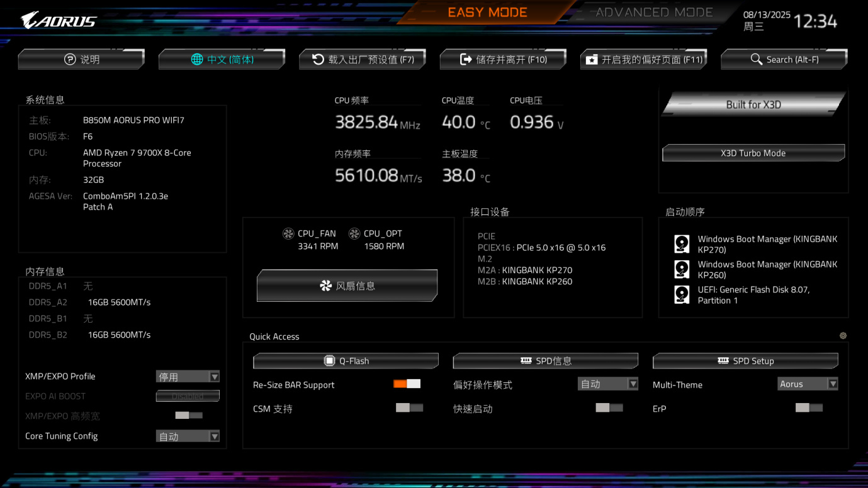Click the CPU voltage reading 0.936 V
The image size is (868, 488).
tap(537, 122)
